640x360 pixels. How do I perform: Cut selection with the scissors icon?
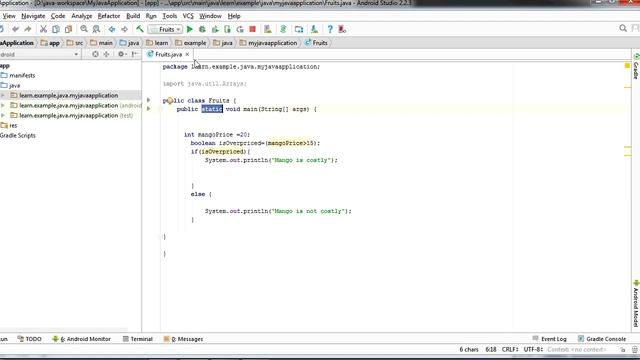(x=43, y=29)
